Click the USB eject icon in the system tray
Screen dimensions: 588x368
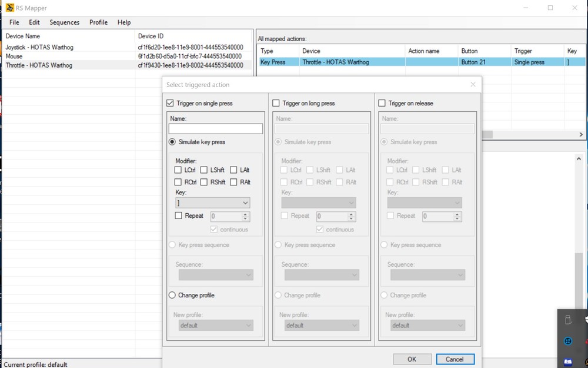567,319
